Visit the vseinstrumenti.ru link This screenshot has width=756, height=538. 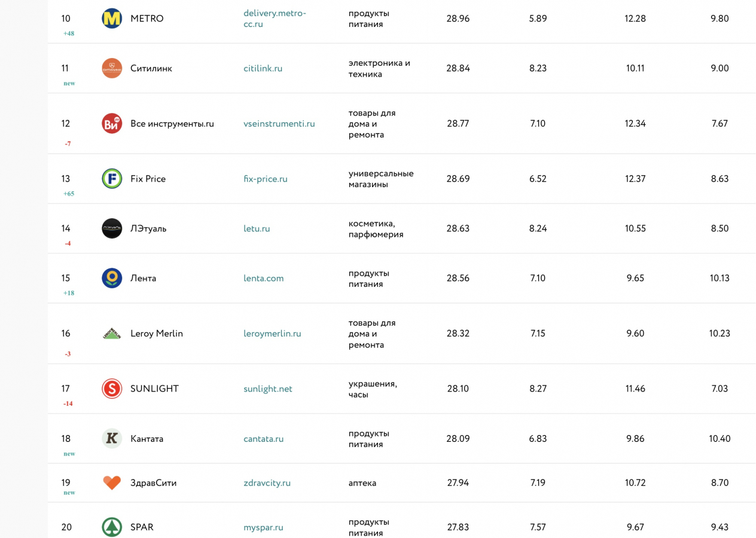pos(279,124)
